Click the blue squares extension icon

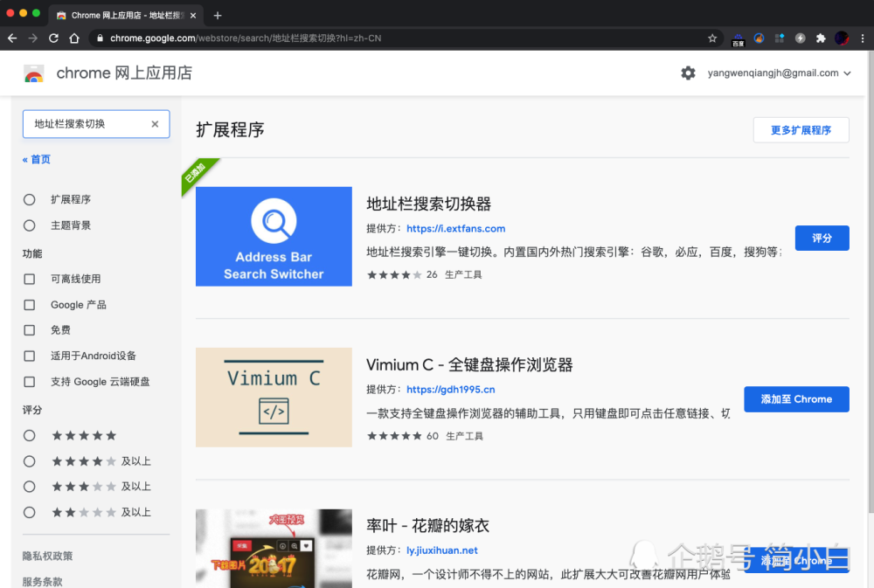[780, 38]
